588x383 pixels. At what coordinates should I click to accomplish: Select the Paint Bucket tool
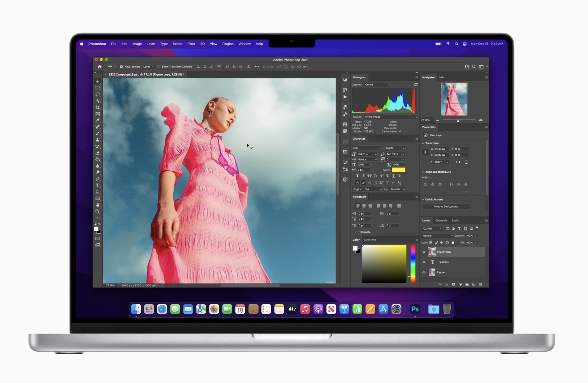click(x=98, y=159)
